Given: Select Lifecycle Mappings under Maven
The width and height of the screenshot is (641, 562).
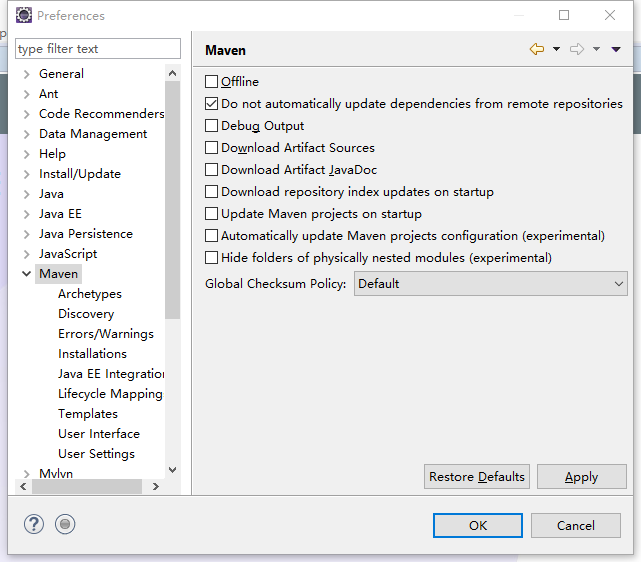Looking at the screenshot, I should pos(110,394).
